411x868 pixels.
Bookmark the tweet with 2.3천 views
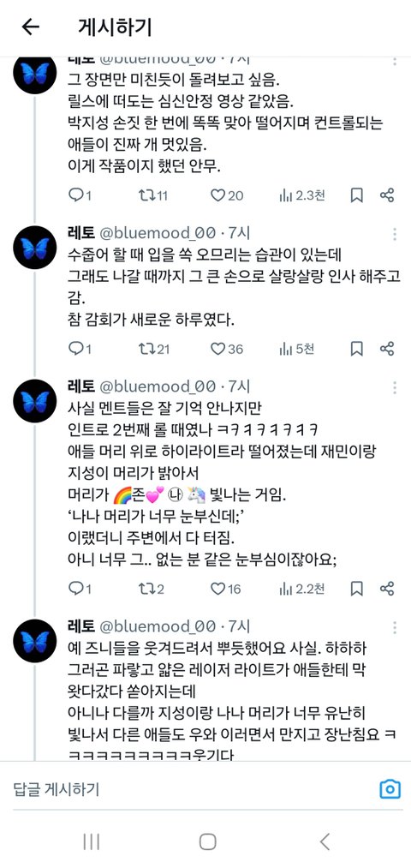[x=357, y=195]
